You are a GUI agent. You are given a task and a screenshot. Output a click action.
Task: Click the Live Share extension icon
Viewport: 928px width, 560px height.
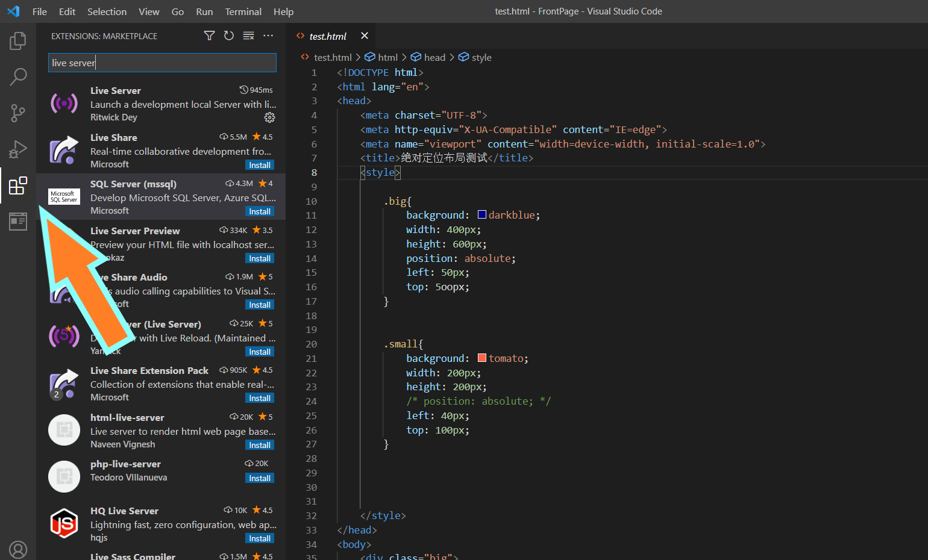point(64,151)
